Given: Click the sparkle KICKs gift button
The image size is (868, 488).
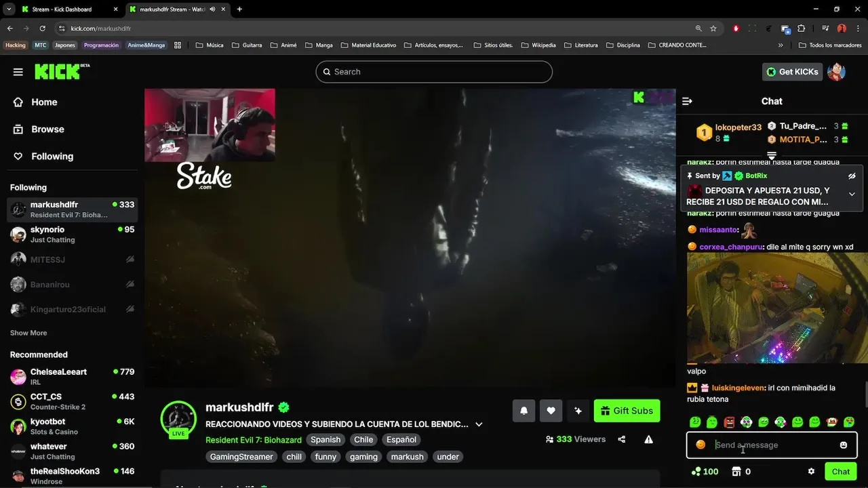Looking at the screenshot, I should point(578,411).
